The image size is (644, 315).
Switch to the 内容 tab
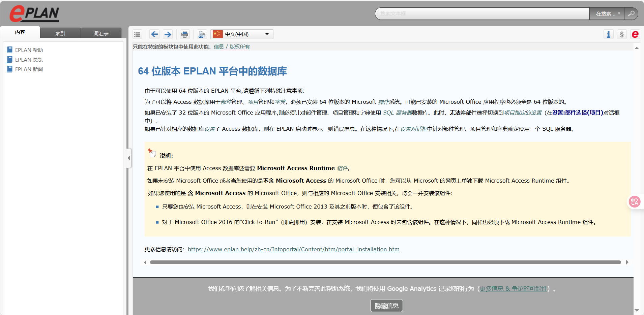20,32
